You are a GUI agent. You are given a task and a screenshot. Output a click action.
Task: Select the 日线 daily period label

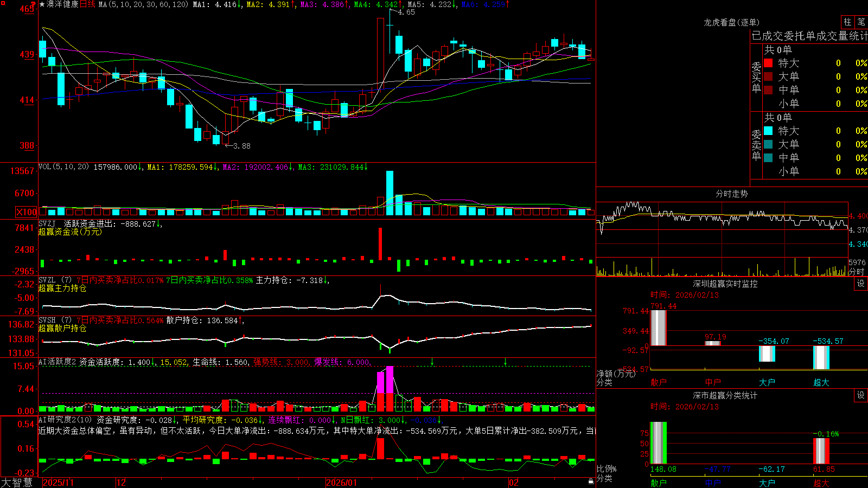[x=87, y=4]
